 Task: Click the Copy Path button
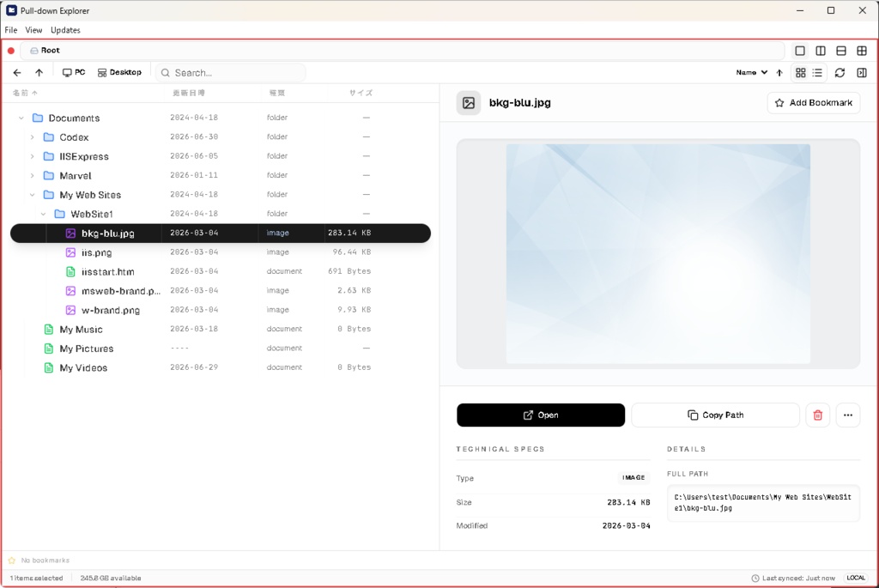[x=715, y=415]
